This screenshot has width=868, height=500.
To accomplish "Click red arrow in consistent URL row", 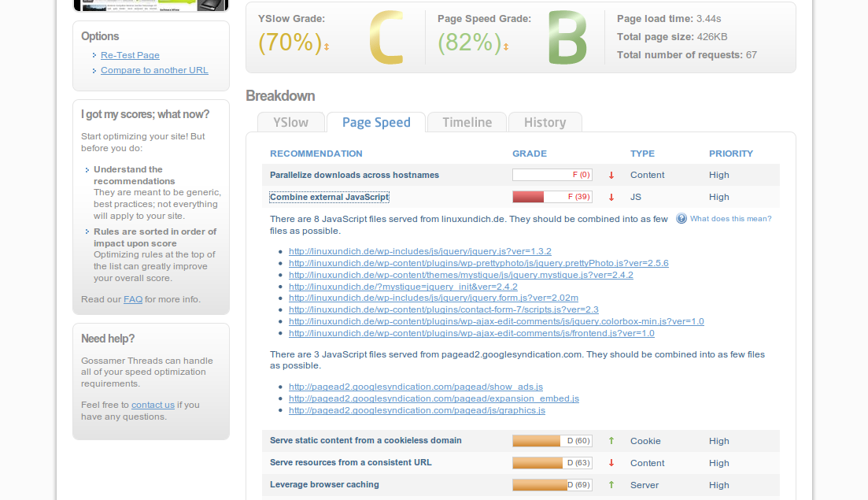I will [x=611, y=463].
